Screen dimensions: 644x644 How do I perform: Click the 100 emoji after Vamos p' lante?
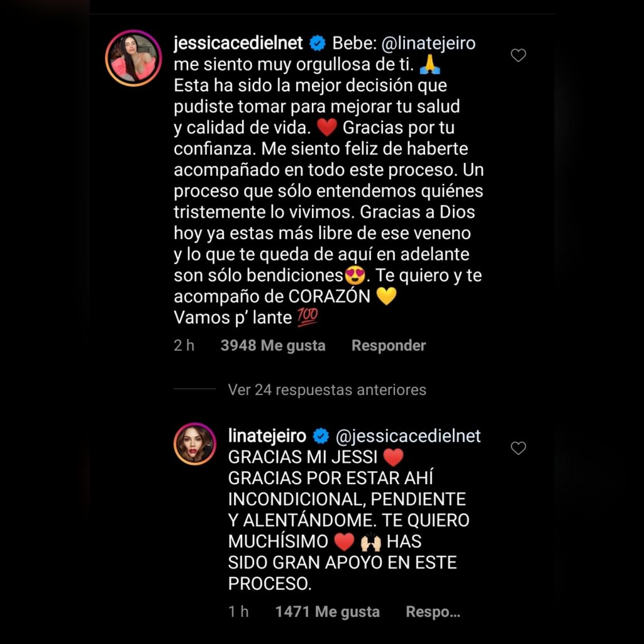(308, 318)
